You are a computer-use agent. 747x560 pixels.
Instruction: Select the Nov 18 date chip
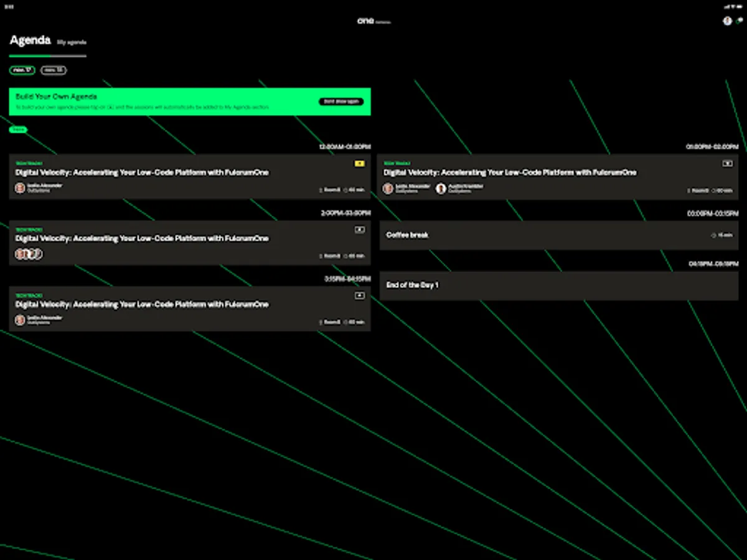pyautogui.click(x=54, y=70)
